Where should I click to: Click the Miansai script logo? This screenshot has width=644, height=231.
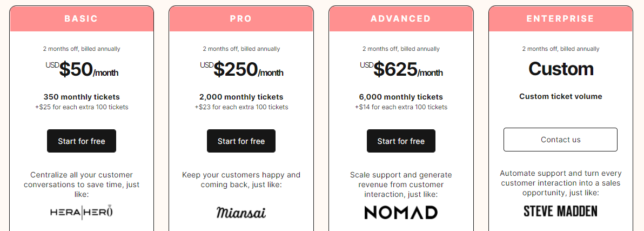241,213
